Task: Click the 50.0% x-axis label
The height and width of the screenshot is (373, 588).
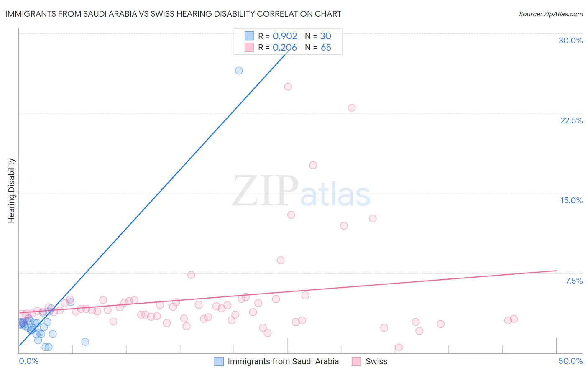Action: [571, 361]
